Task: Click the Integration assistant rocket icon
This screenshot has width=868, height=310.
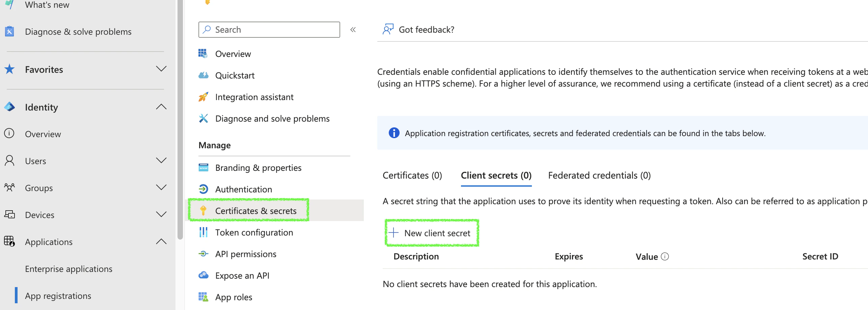Action: [x=203, y=97]
